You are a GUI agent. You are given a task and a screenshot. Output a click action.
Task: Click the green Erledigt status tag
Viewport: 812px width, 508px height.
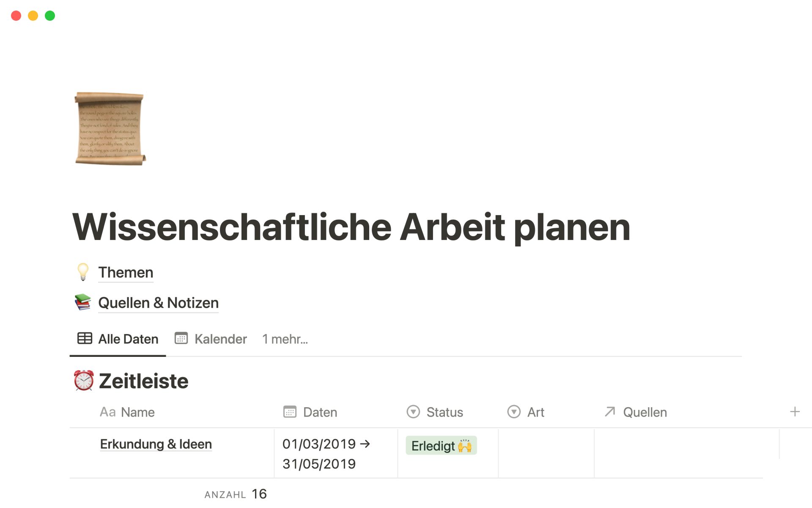[x=441, y=446]
